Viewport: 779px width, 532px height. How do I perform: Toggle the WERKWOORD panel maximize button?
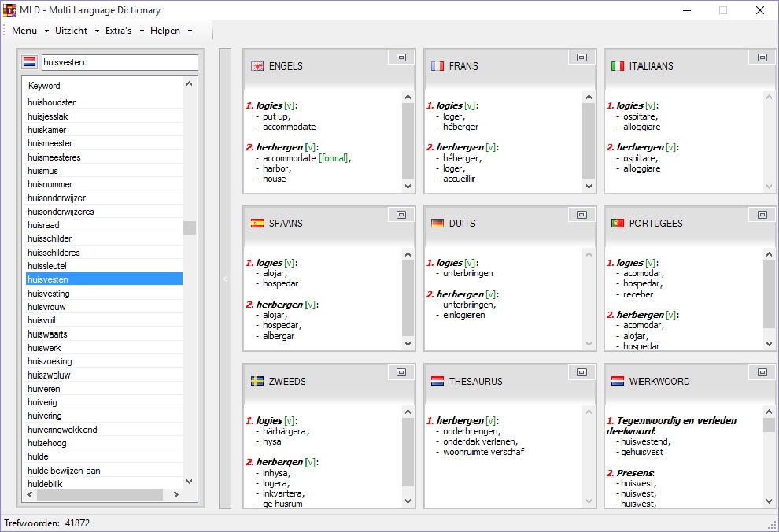762,372
